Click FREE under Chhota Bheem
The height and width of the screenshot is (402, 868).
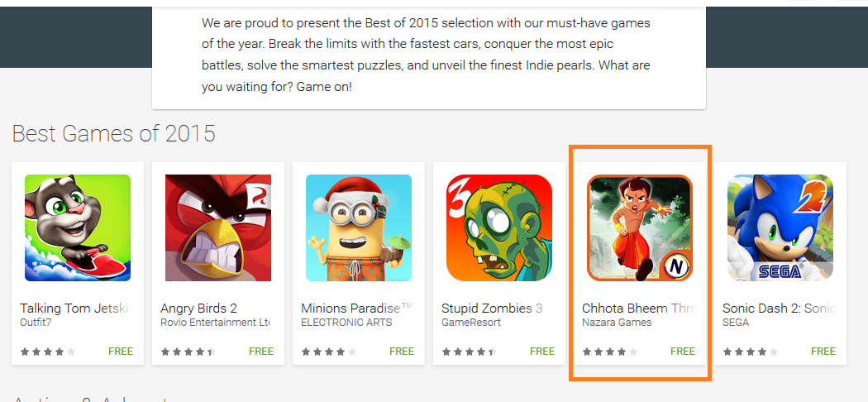(x=683, y=351)
